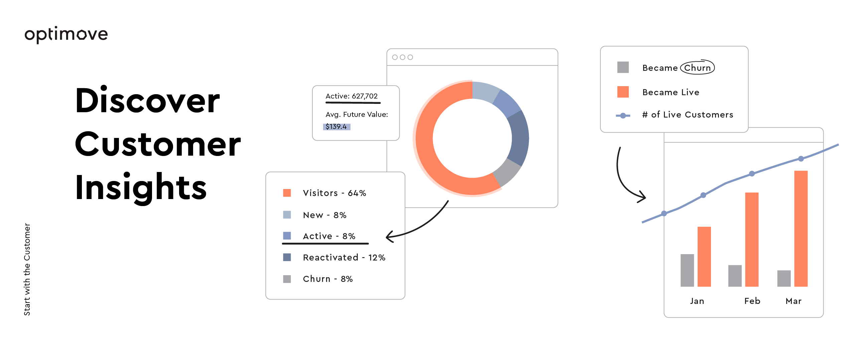Click the Feb month axis label

752,301
